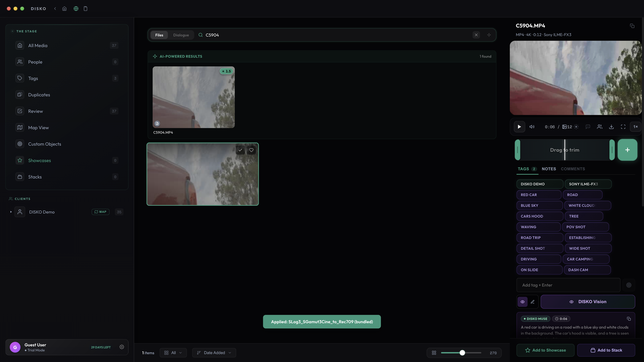Open the C5904.MP4 AI result thumbnail
This screenshot has height=362, width=644.
point(193,97)
